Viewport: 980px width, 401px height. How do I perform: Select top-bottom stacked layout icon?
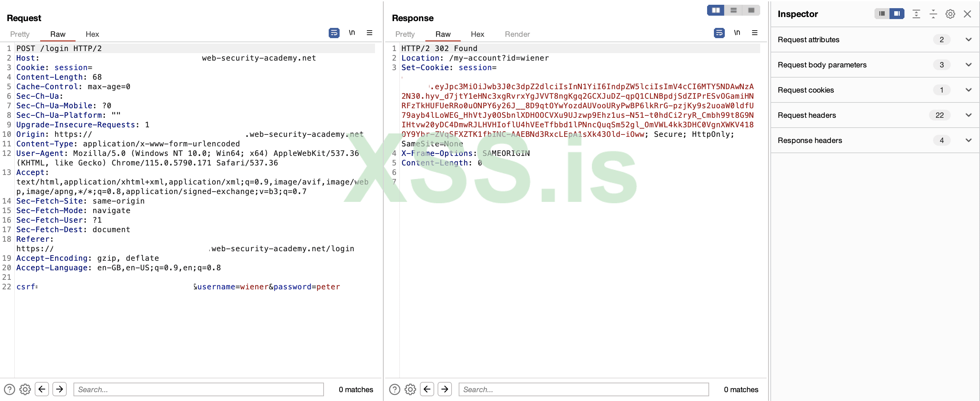pos(733,10)
